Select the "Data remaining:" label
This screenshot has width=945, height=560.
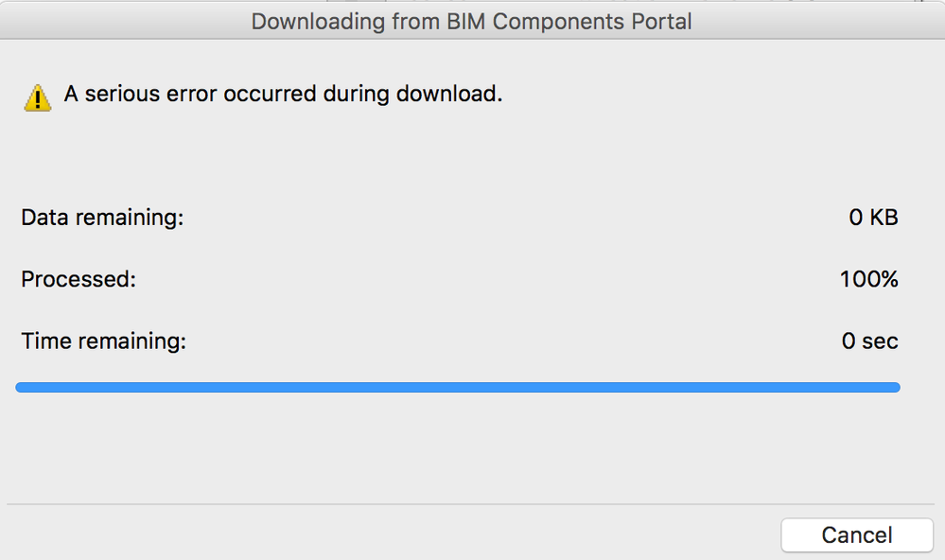click(x=102, y=218)
